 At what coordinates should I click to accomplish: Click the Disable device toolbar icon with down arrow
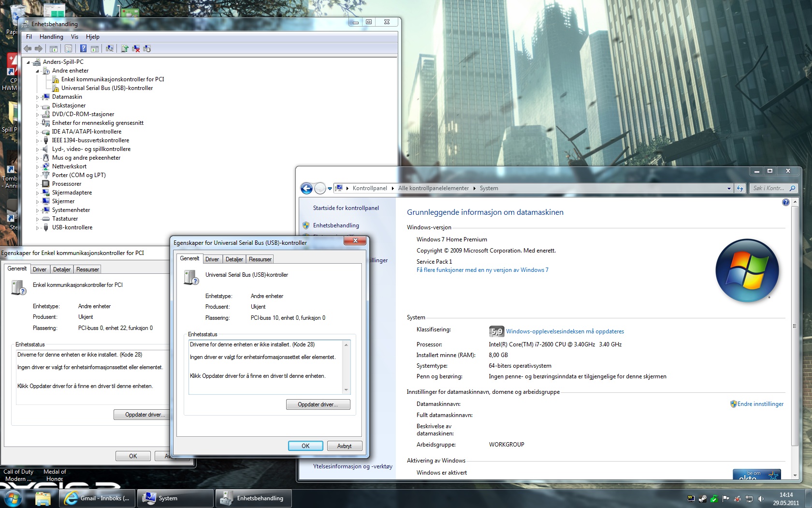[x=147, y=48]
